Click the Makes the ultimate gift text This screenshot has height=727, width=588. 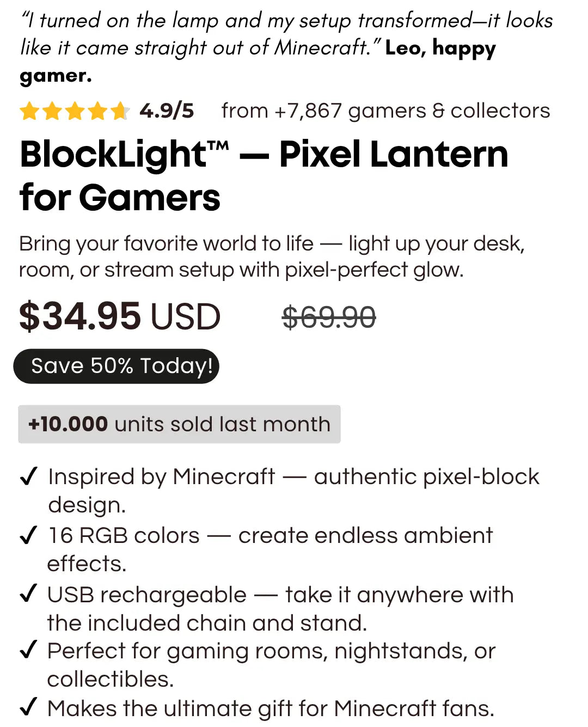pos(271,708)
